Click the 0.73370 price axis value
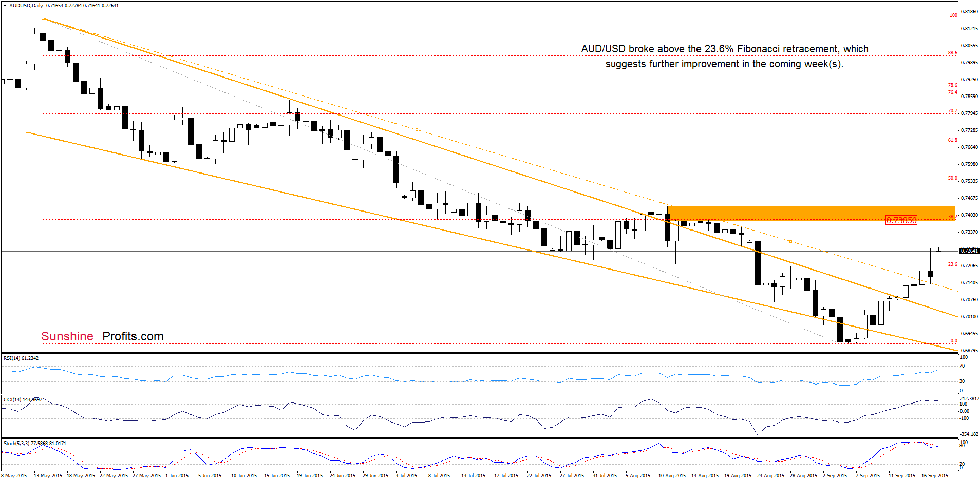The image size is (980, 480). [970, 232]
